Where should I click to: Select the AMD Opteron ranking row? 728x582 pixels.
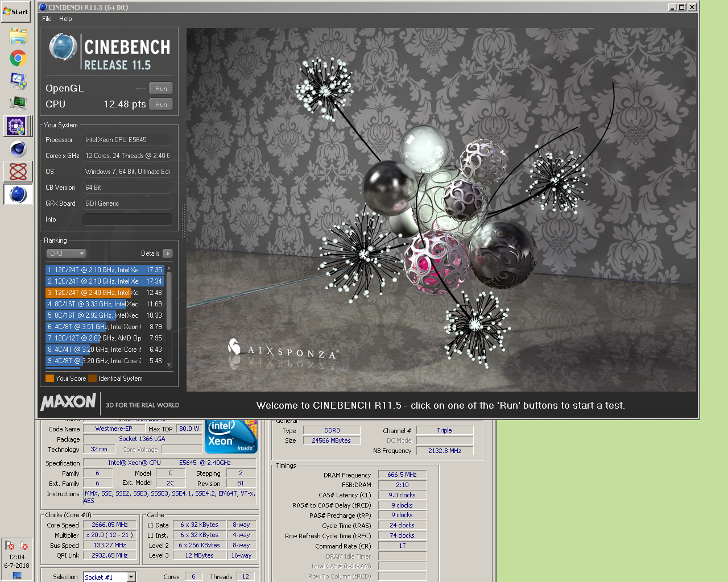pos(105,338)
